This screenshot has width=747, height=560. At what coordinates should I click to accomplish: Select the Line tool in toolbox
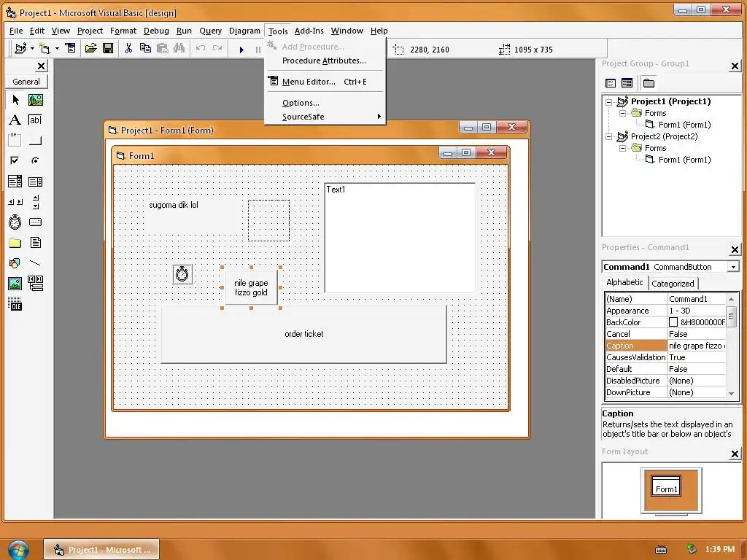[35, 262]
